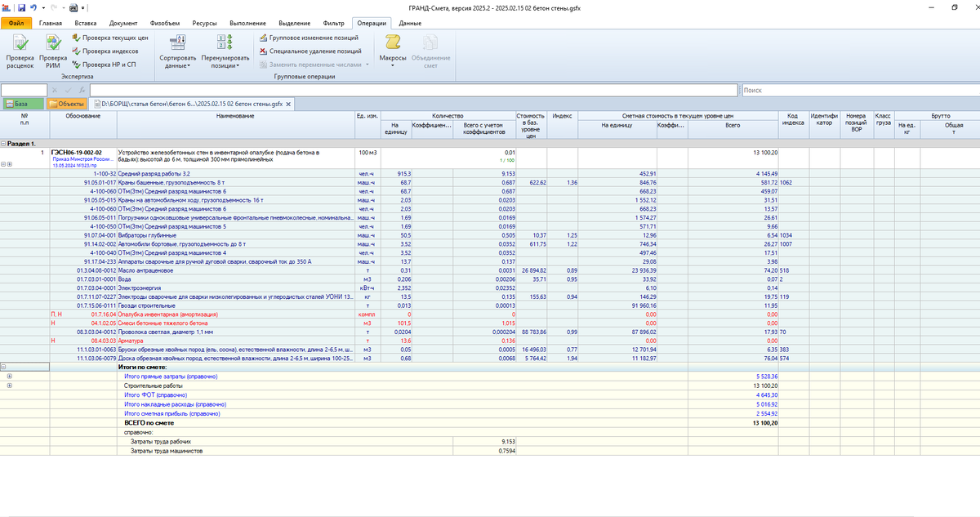This screenshot has height=517, width=980.
Task: Expand the Строительные работы row
Action: click(10, 385)
